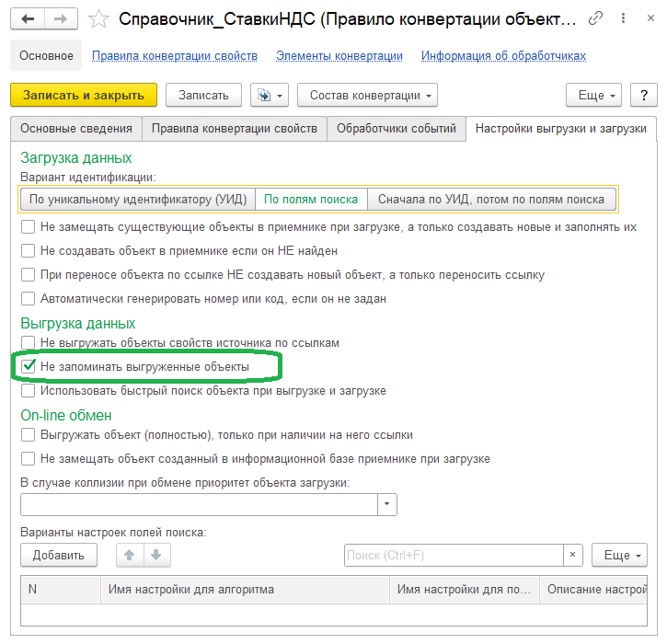This screenshot has width=667, height=644.
Task: Open the three-dots window menu
Action: [623, 18]
